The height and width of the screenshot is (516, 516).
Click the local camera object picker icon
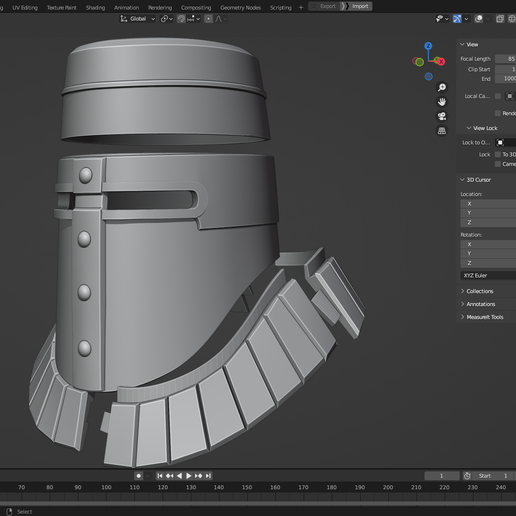click(x=510, y=96)
